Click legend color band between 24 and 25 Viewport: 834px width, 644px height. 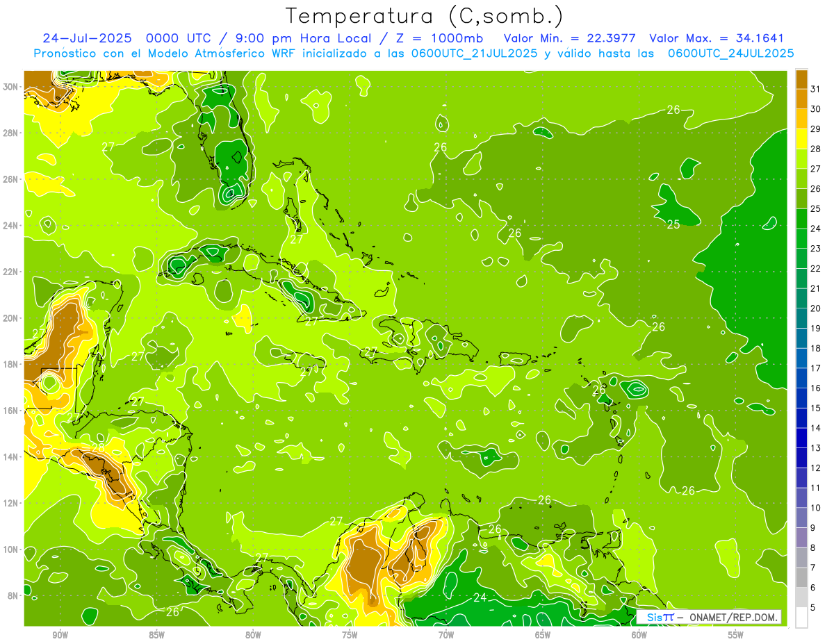click(801, 218)
